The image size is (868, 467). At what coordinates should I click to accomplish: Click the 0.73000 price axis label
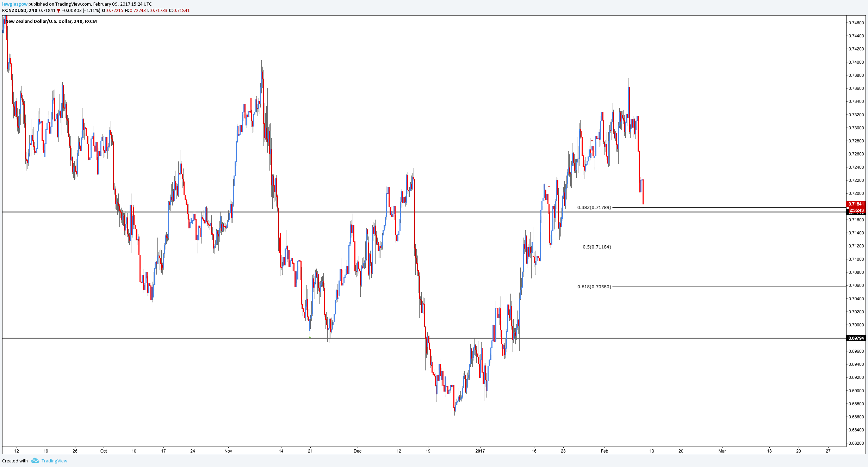point(856,128)
